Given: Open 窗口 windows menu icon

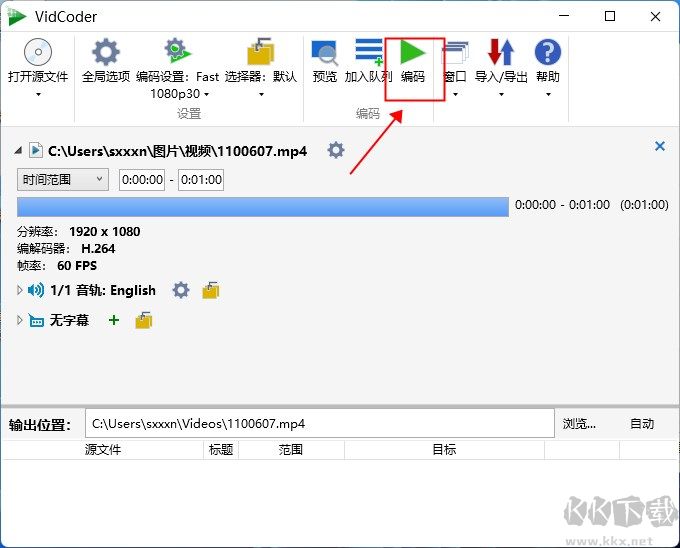Looking at the screenshot, I should click(x=455, y=52).
